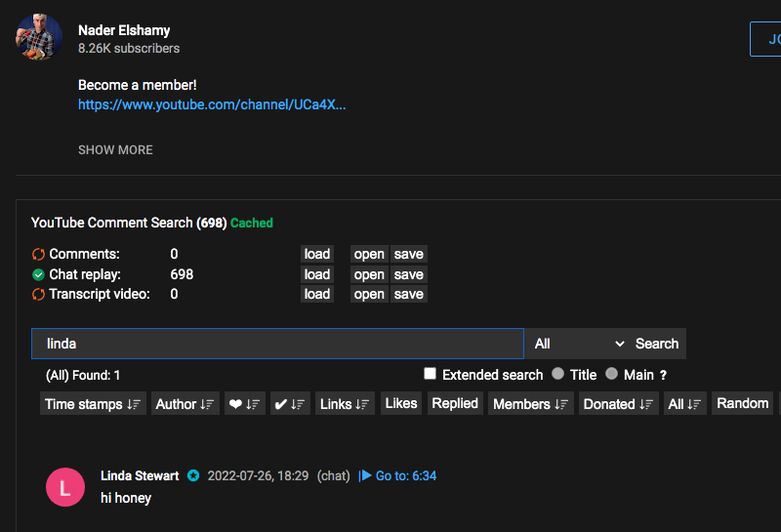
Task: Click Linda Stewart's pink L avatar
Action: tap(65, 487)
